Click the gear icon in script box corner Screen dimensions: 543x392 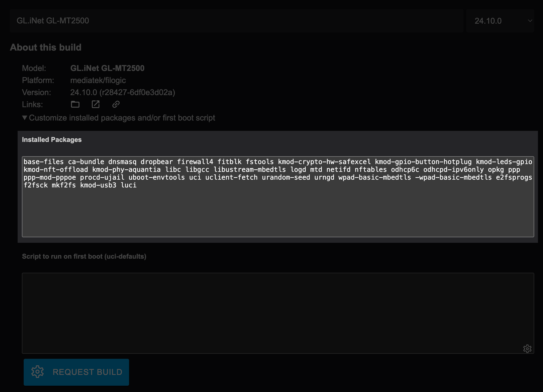tap(527, 348)
